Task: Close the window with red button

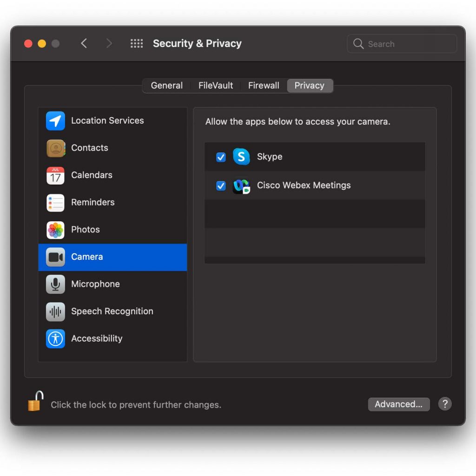Action: pos(28,44)
